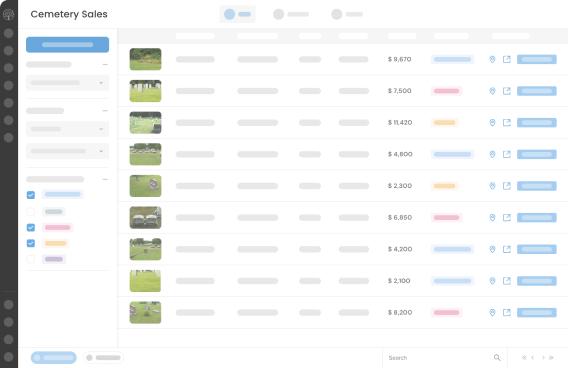The image size is (568, 368).
Task: Show map location for the $4,200 listing
Action: pos(492,249)
